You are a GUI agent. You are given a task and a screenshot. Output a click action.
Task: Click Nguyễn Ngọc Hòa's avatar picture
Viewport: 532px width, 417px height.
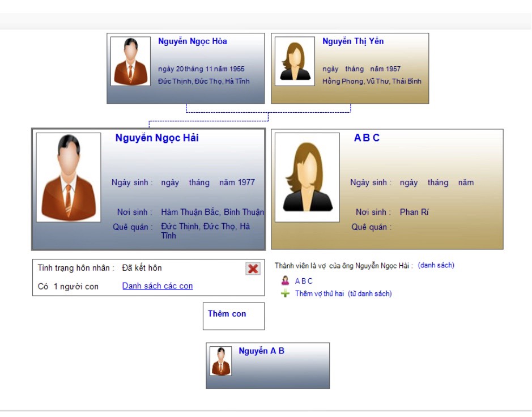131,61
